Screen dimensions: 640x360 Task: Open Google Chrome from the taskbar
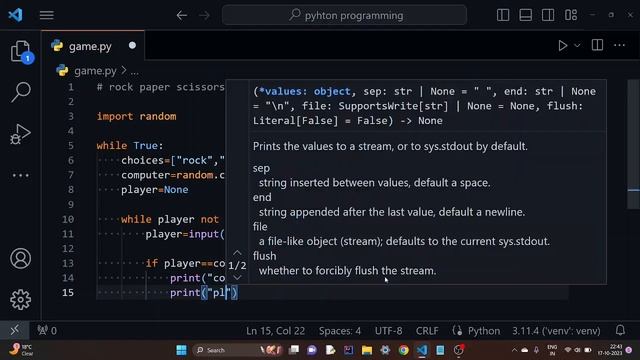tap(404, 350)
